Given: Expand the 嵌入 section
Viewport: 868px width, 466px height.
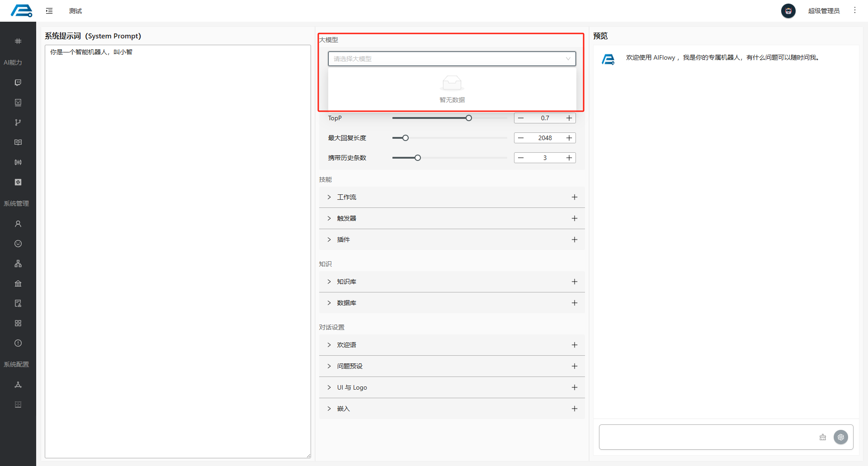Looking at the screenshot, I should click(329, 409).
